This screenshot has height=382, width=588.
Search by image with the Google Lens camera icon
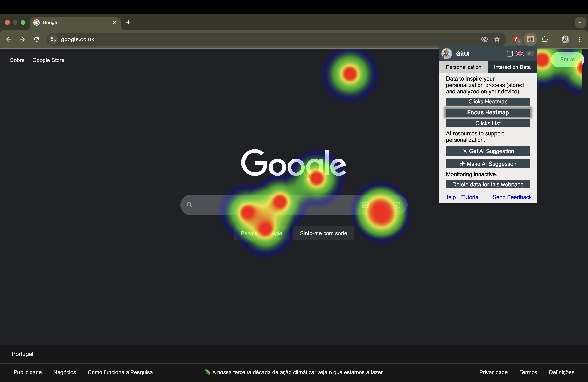click(397, 205)
